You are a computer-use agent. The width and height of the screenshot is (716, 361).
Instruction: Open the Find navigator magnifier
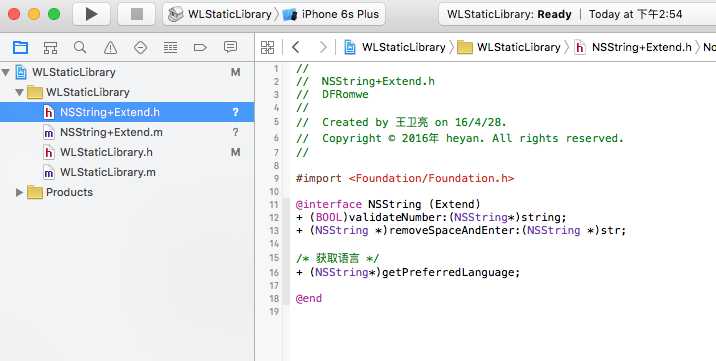80,47
